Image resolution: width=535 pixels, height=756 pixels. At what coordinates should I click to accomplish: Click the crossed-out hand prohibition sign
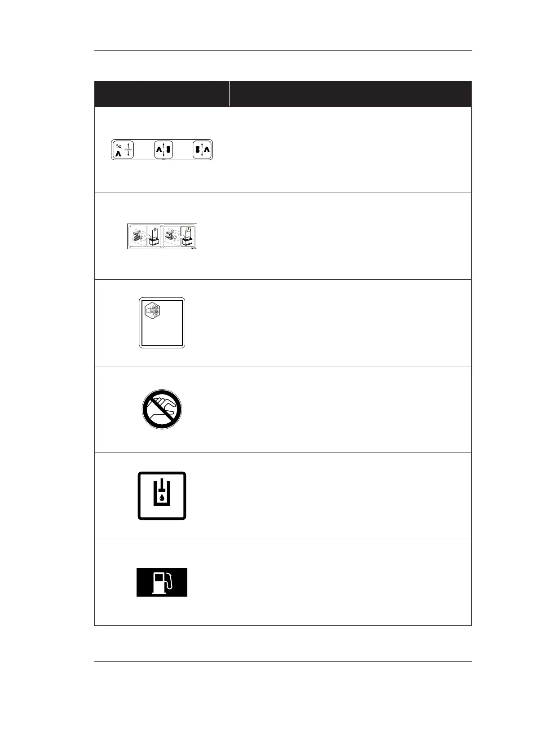coord(162,409)
